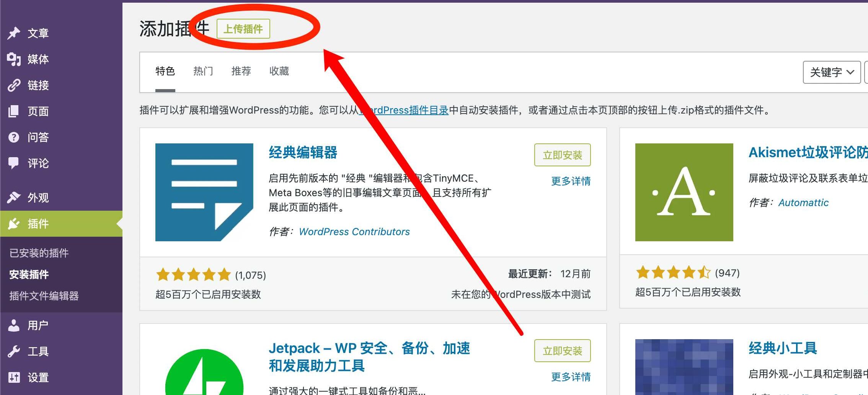Open 已安装的插件 submenu item
Screen dimensions: 868x395
click(x=39, y=253)
